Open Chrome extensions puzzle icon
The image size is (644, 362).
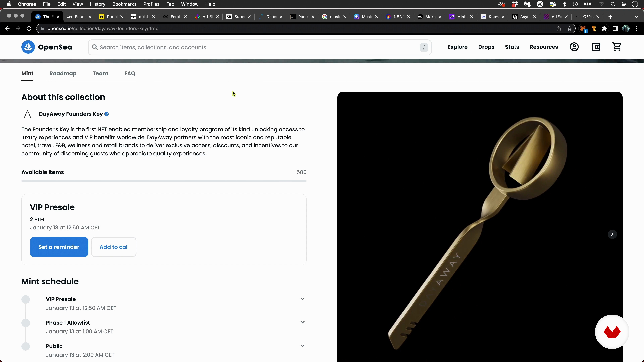(604, 29)
